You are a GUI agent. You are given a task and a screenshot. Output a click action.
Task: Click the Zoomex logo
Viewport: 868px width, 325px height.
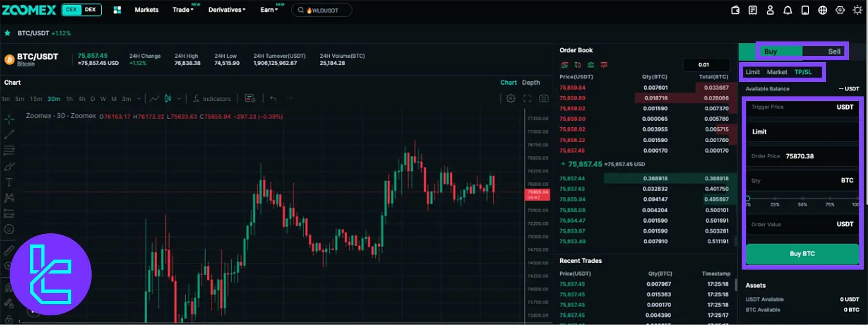(29, 10)
